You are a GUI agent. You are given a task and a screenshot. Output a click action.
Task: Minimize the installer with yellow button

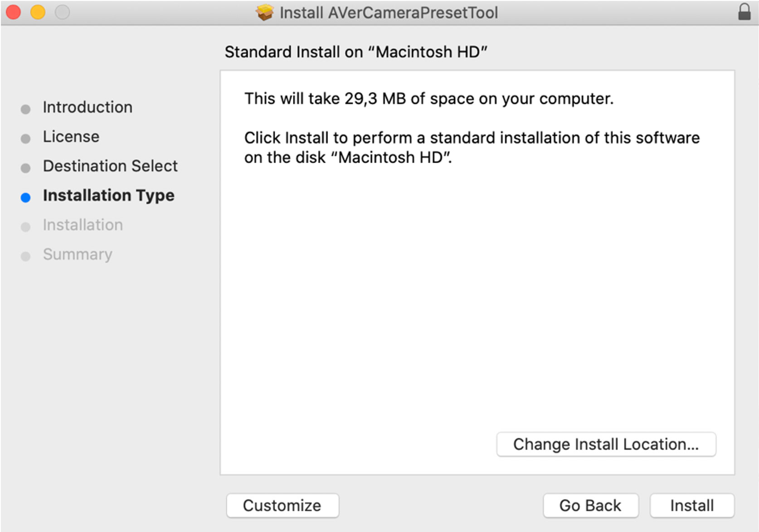[x=38, y=12]
